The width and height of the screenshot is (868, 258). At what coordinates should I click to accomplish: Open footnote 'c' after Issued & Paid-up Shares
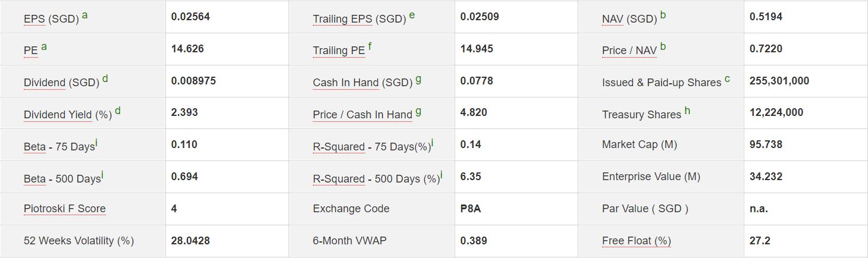[728, 79]
